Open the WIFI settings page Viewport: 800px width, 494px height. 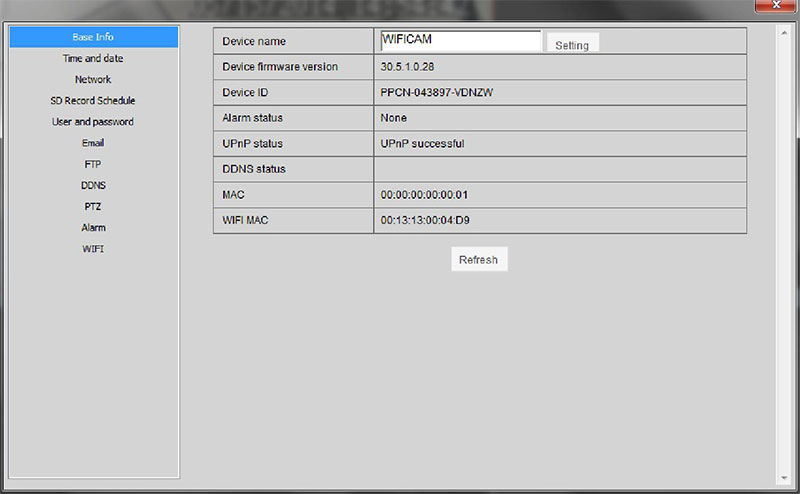coord(93,249)
